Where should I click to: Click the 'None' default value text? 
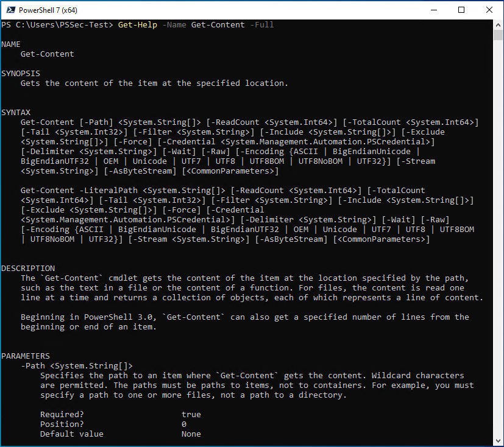tap(191, 434)
